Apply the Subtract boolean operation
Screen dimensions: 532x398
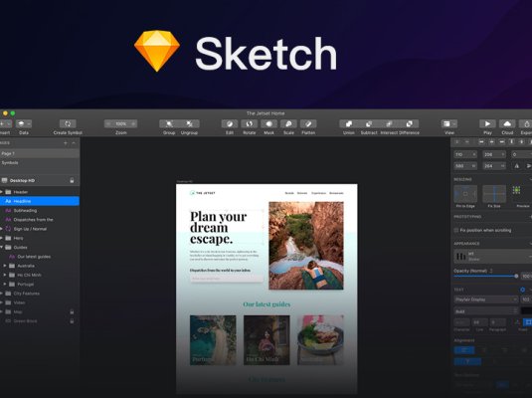[x=369, y=123]
